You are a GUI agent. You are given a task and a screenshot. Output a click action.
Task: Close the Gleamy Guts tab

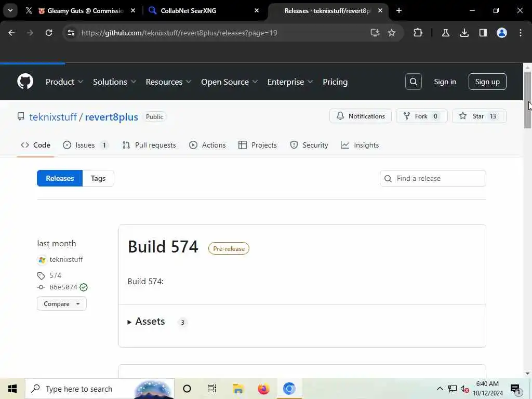coord(133,10)
